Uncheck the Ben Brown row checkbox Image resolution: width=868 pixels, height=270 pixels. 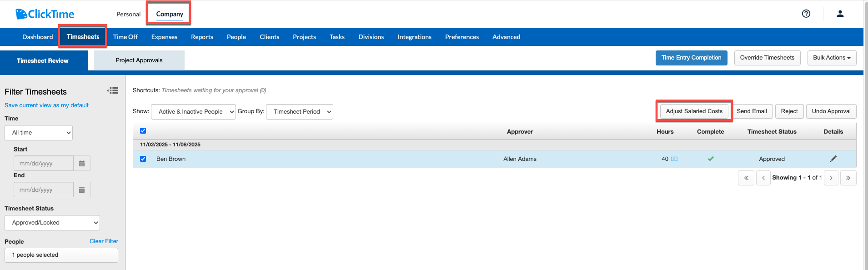pos(143,159)
